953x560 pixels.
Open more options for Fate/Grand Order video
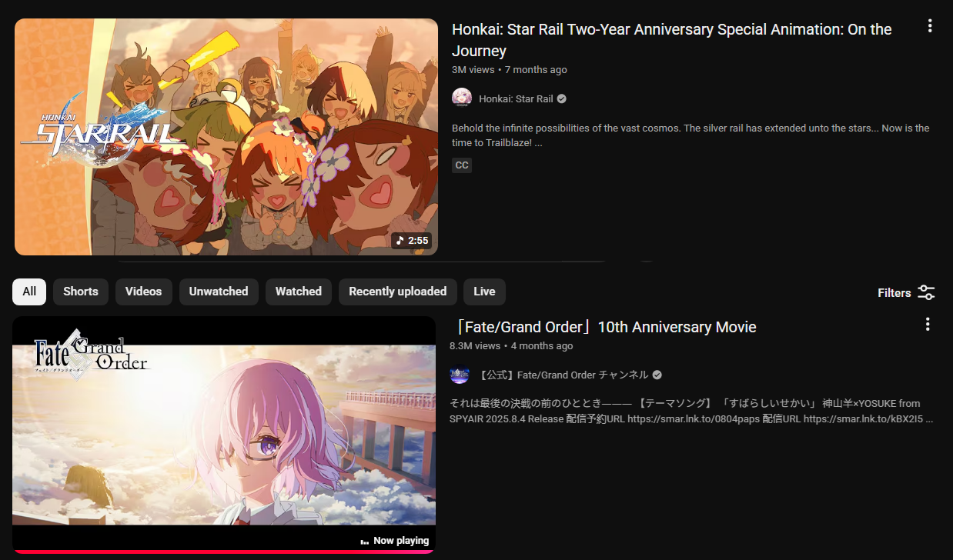928,324
